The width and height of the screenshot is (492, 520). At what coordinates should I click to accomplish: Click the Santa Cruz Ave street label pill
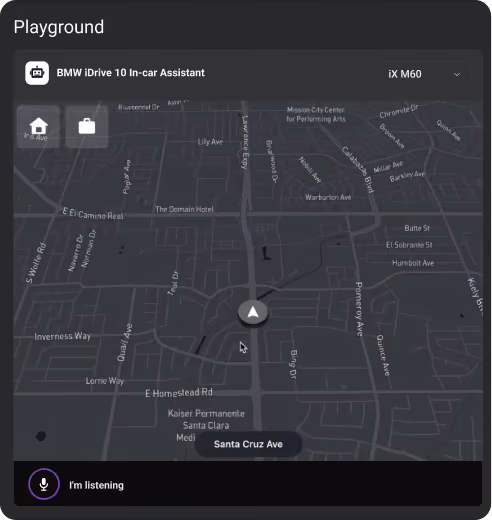click(248, 444)
